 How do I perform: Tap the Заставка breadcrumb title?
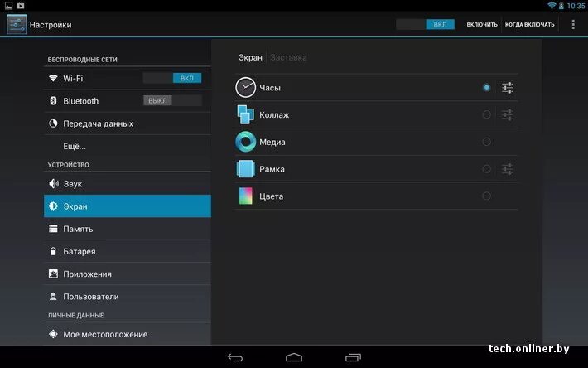click(x=288, y=57)
